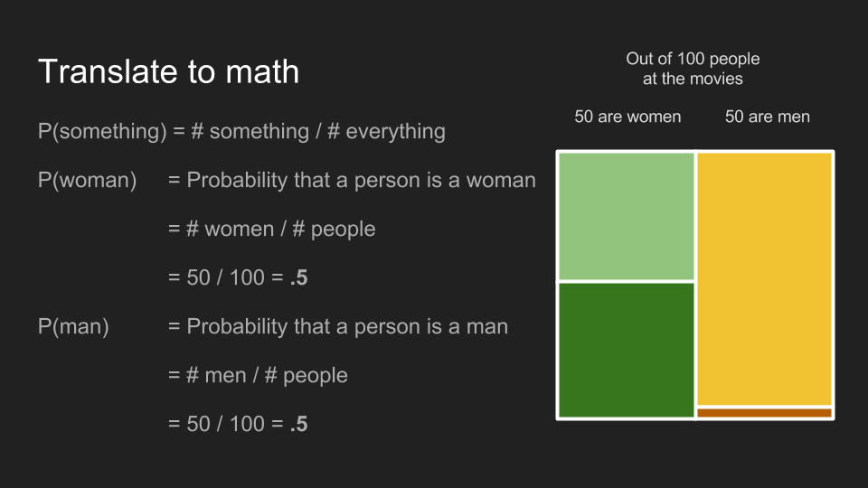The image size is (868, 488).
Task: Click the 'Translate to math' title
Action: pyautogui.click(x=168, y=71)
